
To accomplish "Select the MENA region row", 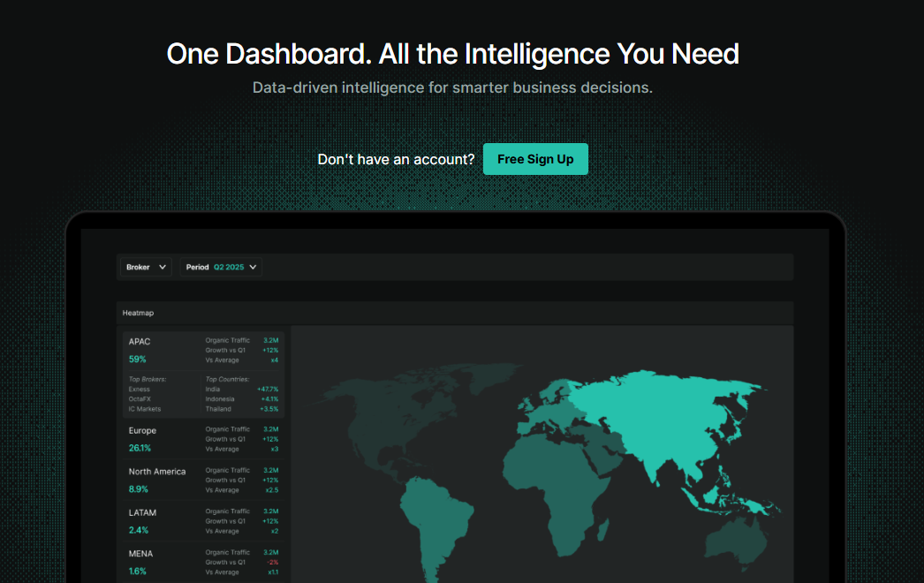I will click(140, 553).
